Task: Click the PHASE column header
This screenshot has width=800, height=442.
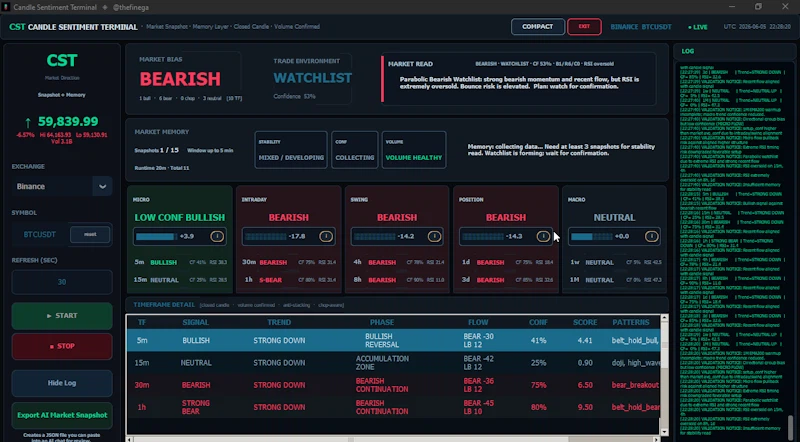Action: pyautogui.click(x=382, y=323)
